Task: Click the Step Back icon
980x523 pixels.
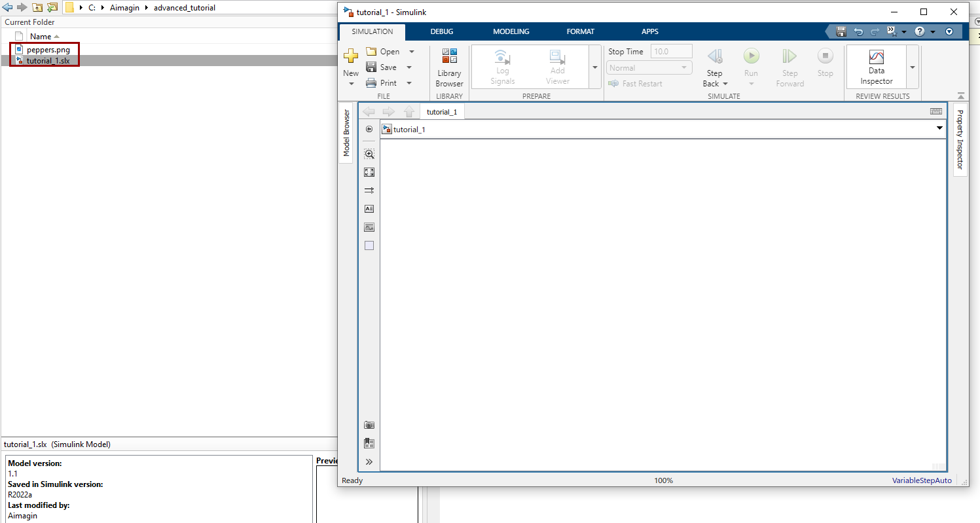Action: coord(715,57)
